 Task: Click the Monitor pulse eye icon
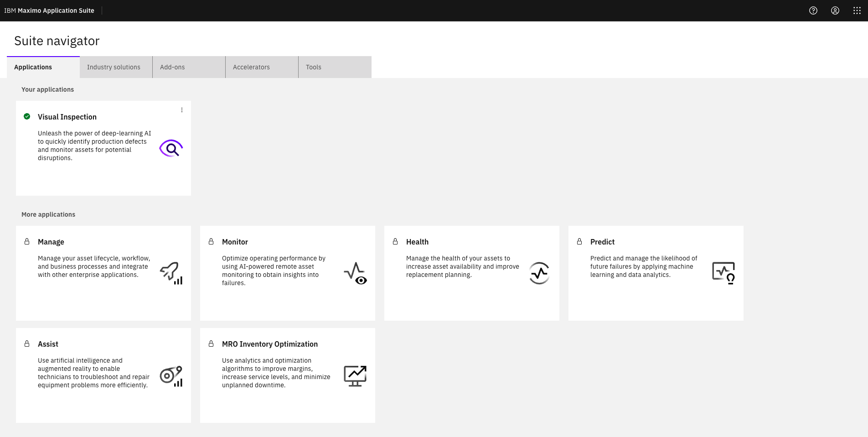(355, 273)
